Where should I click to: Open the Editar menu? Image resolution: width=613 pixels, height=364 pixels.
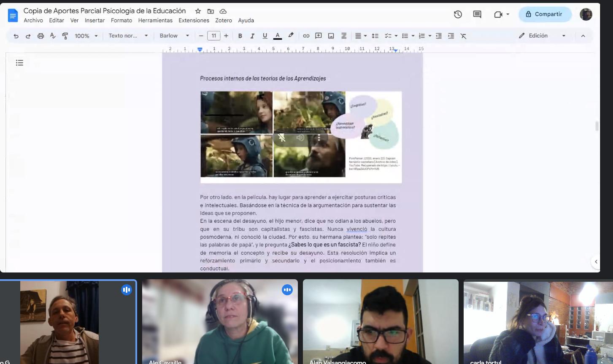click(57, 20)
